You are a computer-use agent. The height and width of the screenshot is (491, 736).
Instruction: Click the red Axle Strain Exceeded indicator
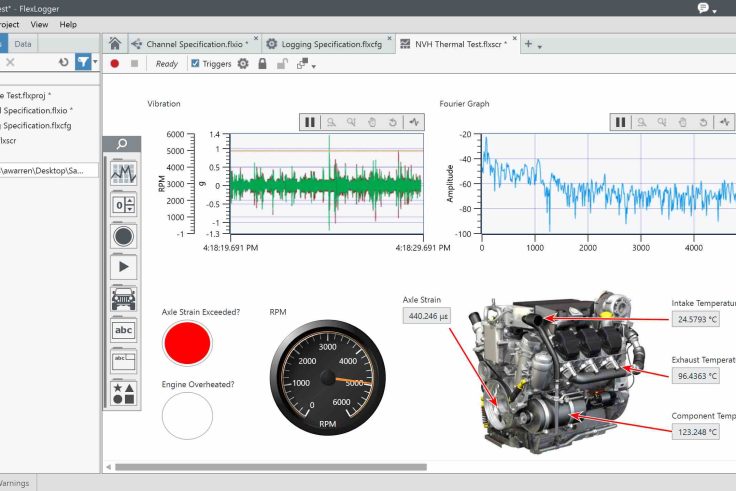coord(187,343)
